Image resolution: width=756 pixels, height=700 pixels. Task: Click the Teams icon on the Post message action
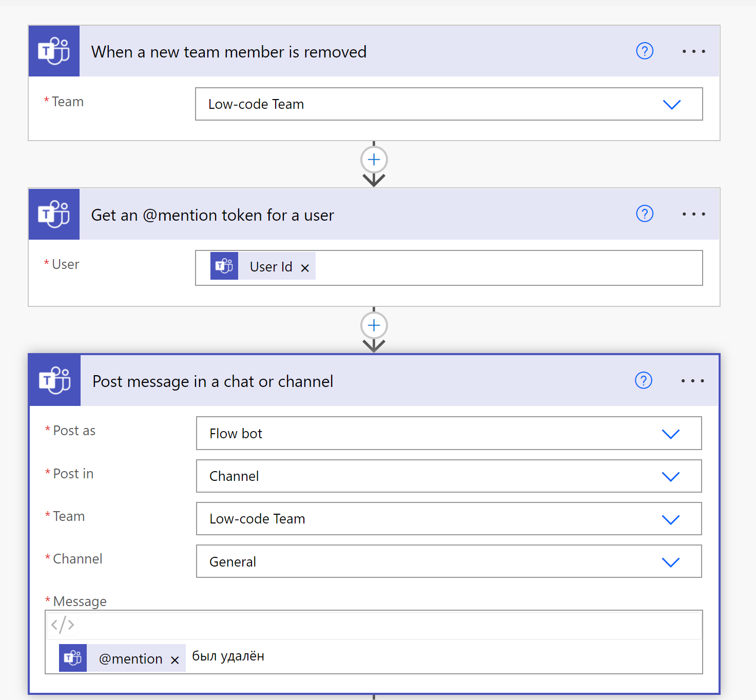(x=54, y=380)
